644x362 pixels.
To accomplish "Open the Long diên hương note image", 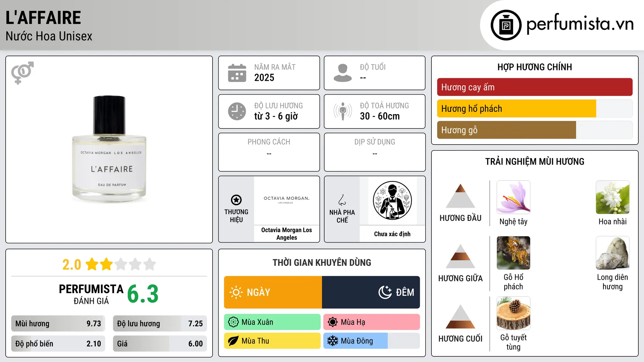I will tap(613, 253).
